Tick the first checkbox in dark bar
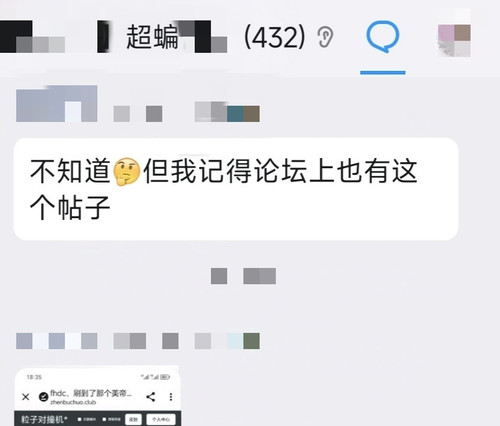This screenshot has width=500, height=426. 80,419
